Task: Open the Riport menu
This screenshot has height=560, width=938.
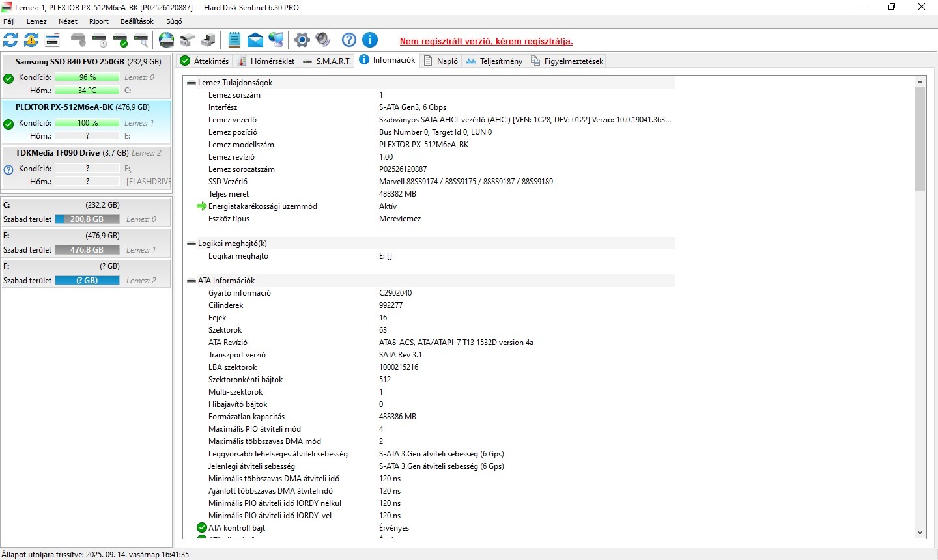Action: point(99,21)
